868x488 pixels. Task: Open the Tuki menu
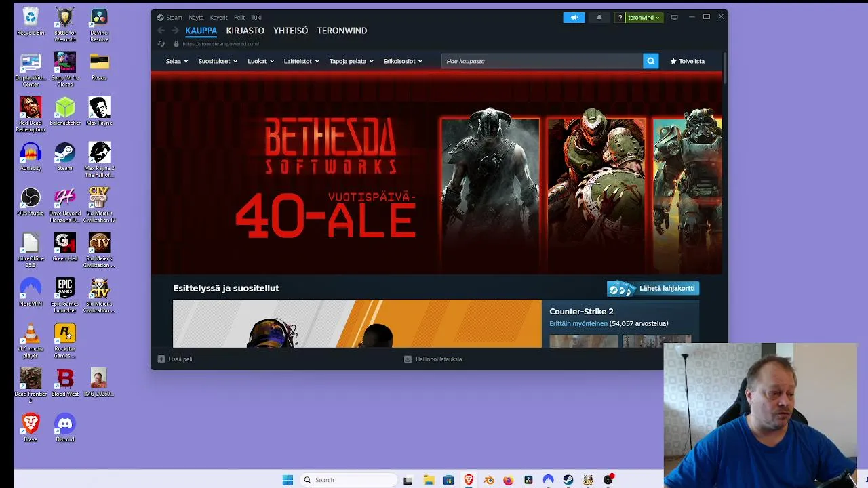pyautogui.click(x=256, y=18)
